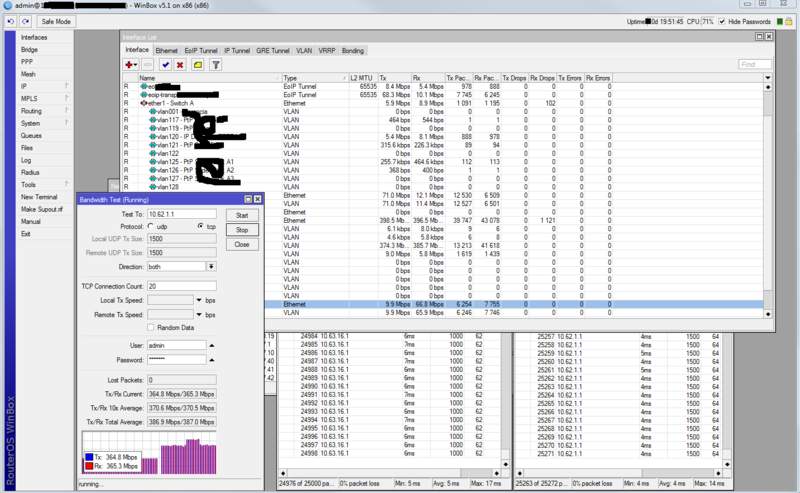Click Stop button in Bandwidth Test
The width and height of the screenshot is (800, 493).
(242, 230)
